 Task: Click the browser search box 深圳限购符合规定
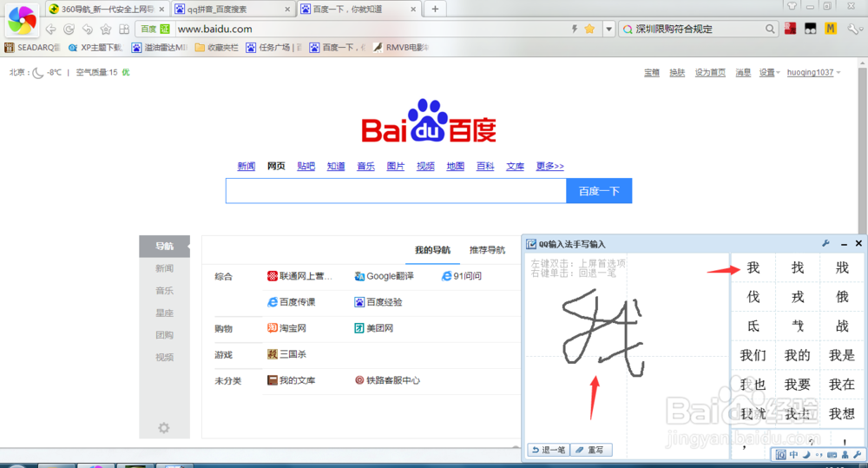698,29
